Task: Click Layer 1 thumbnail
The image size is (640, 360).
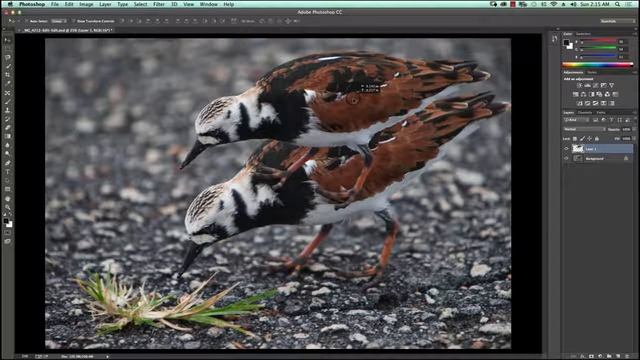Action: tap(578, 149)
